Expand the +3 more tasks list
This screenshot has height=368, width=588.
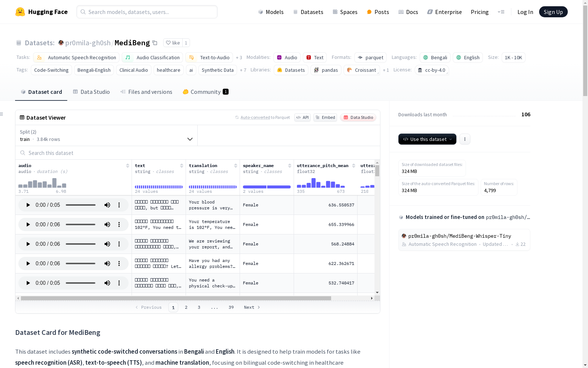pyautogui.click(x=239, y=57)
